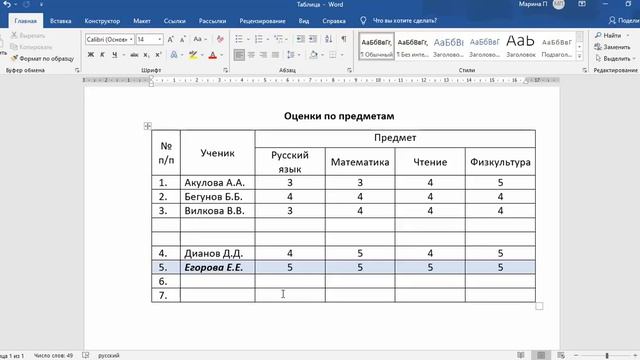Undo the last action
This screenshot has height=360, width=640.
7,4
